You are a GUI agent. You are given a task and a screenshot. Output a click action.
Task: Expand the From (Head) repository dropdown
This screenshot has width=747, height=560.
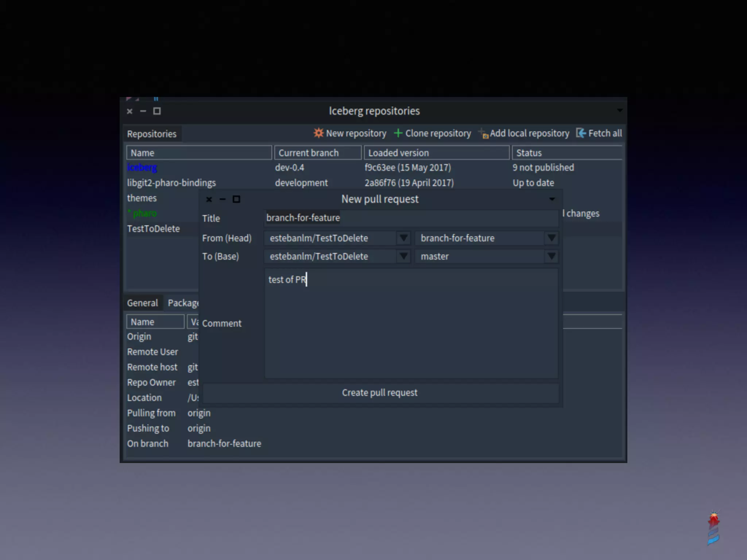403,238
